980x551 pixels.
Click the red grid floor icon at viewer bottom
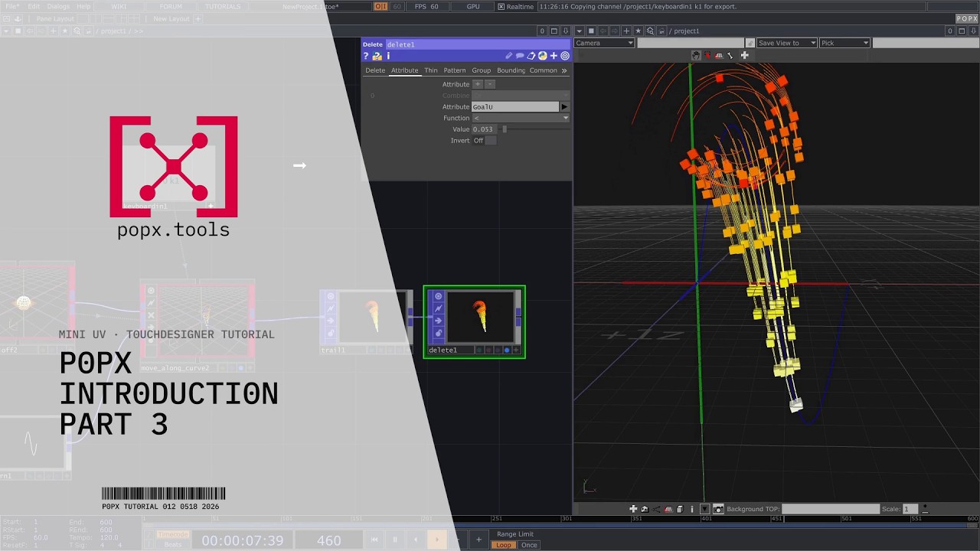(x=668, y=509)
